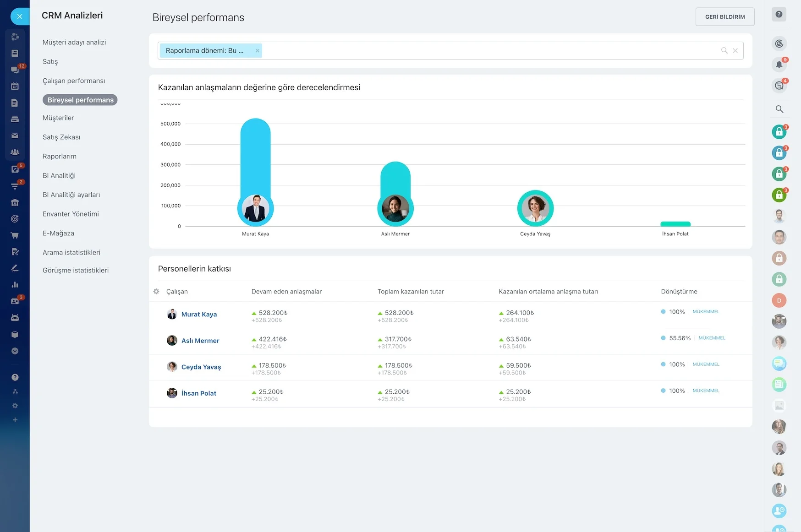
Task: Click the help question mark icon
Action: 779,14
